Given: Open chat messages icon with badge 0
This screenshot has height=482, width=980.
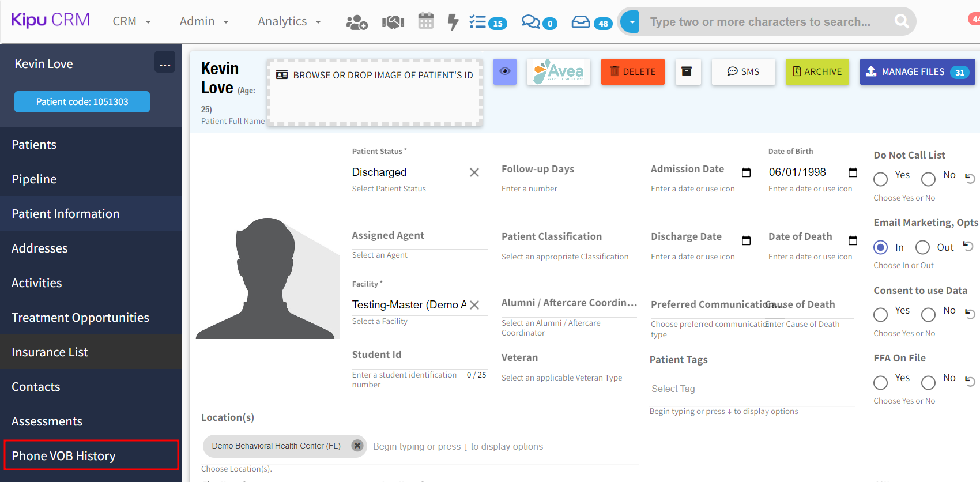Looking at the screenshot, I should 538,22.
